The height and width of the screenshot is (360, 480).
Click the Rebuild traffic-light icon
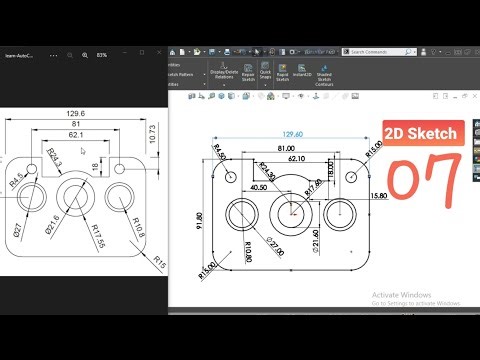272,52
